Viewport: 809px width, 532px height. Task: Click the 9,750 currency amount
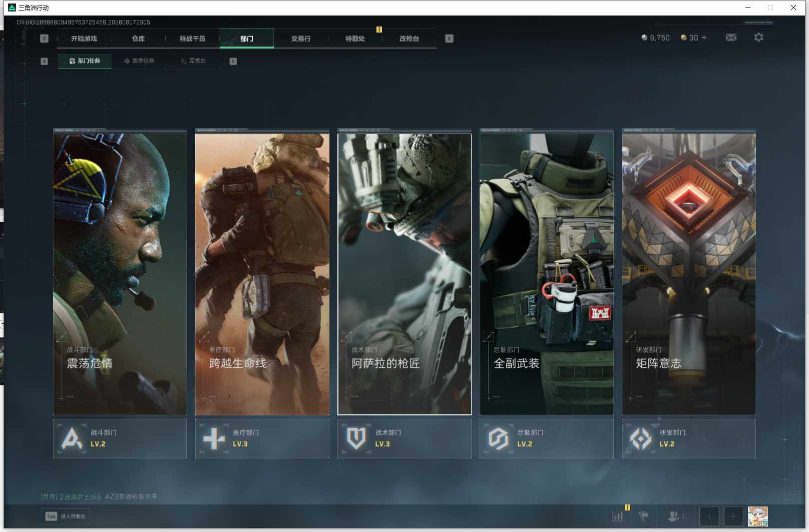[x=659, y=38]
